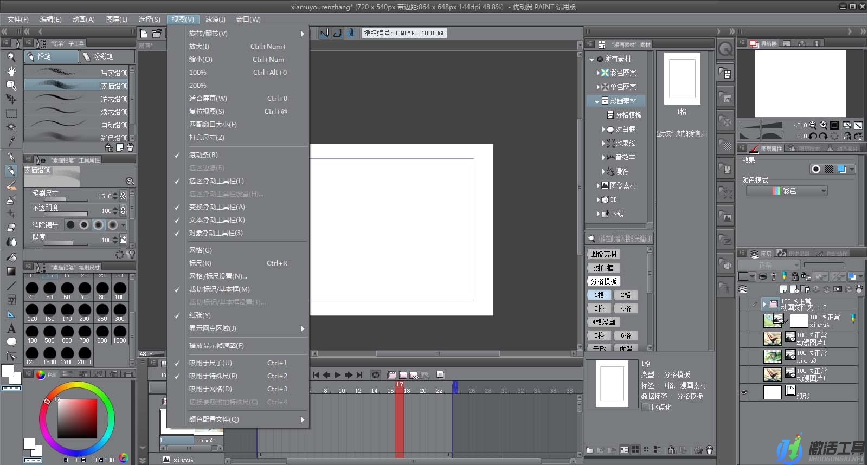Select brush size preset 100
The width and height of the screenshot is (868, 465).
[119, 290]
